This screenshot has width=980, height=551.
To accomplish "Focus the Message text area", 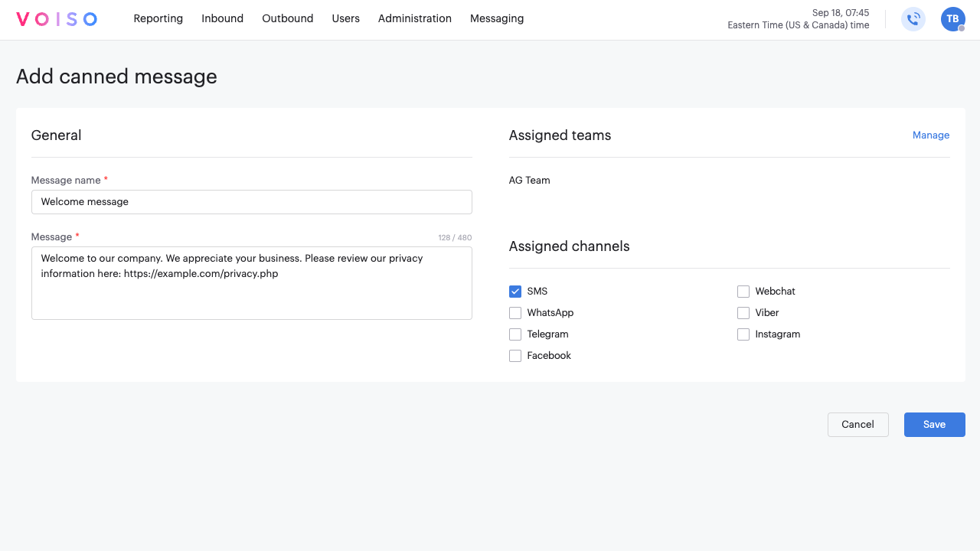I will point(252,283).
